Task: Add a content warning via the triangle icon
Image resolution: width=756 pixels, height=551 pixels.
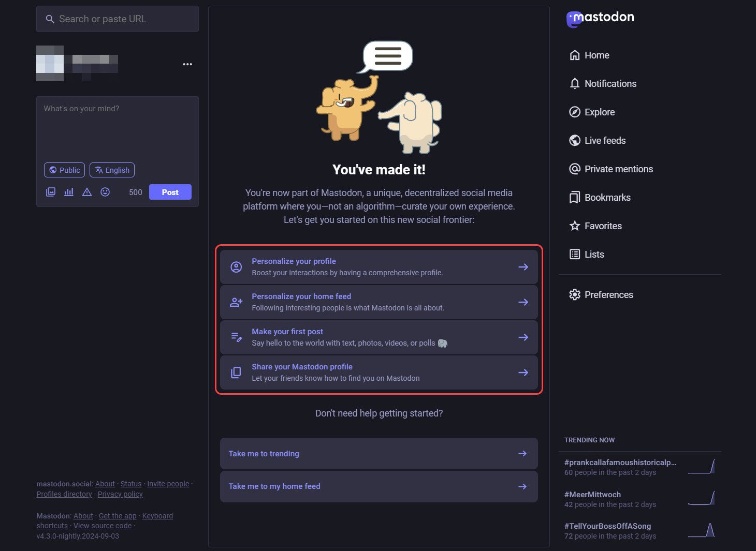Action: click(87, 191)
